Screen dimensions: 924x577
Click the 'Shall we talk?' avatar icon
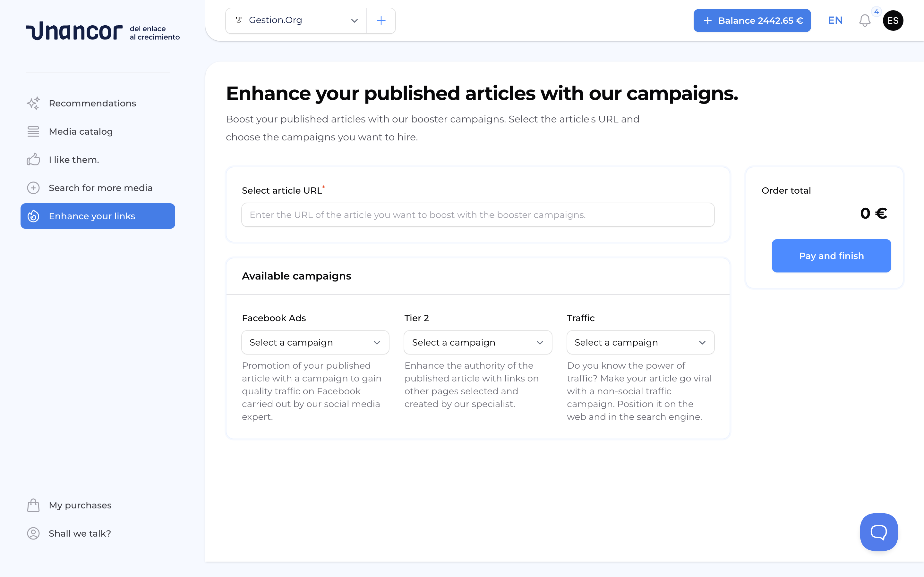33,533
